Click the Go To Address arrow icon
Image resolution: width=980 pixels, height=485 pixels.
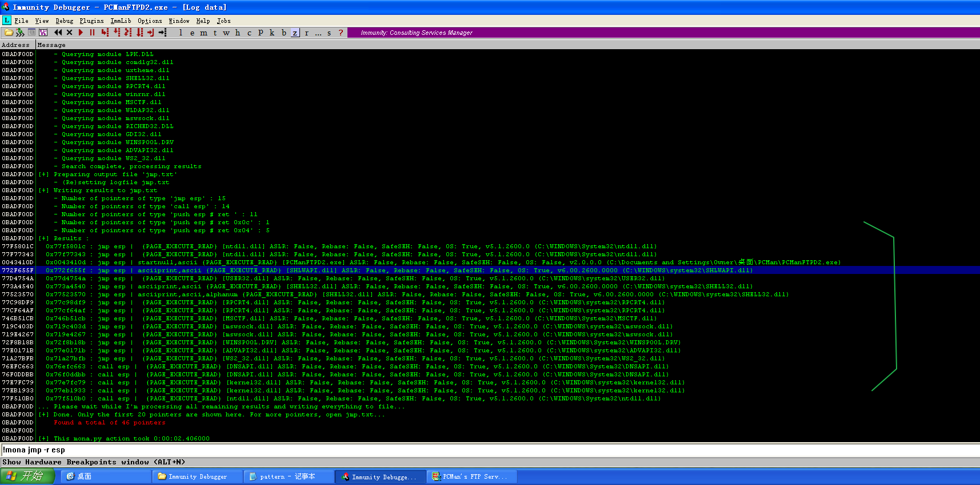pyautogui.click(x=163, y=33)
